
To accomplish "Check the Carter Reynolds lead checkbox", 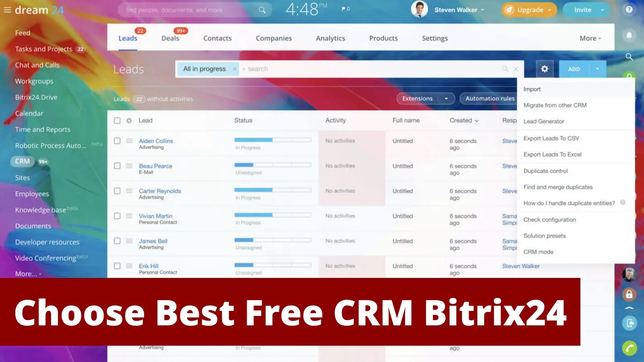I will coord(117,191).
